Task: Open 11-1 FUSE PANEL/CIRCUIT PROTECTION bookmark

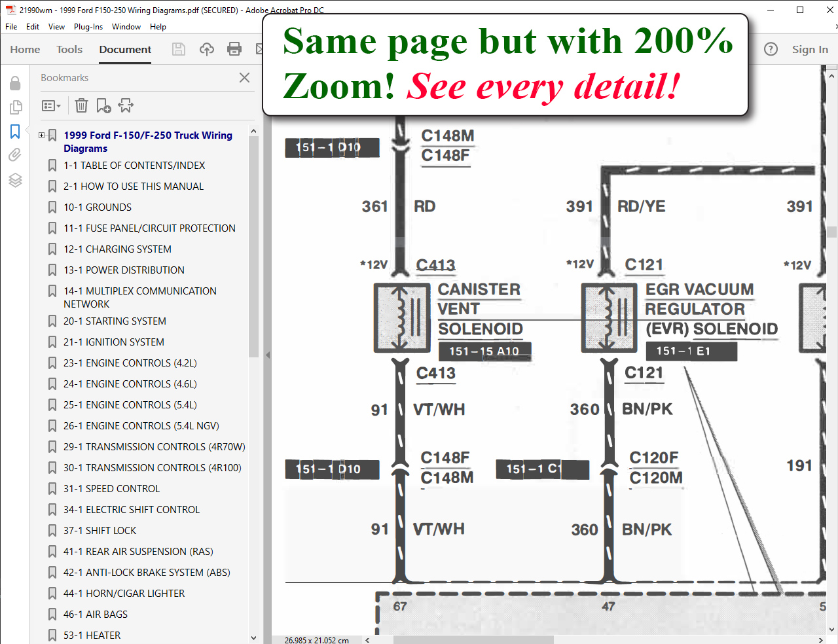Action: [x=149, y=228]
